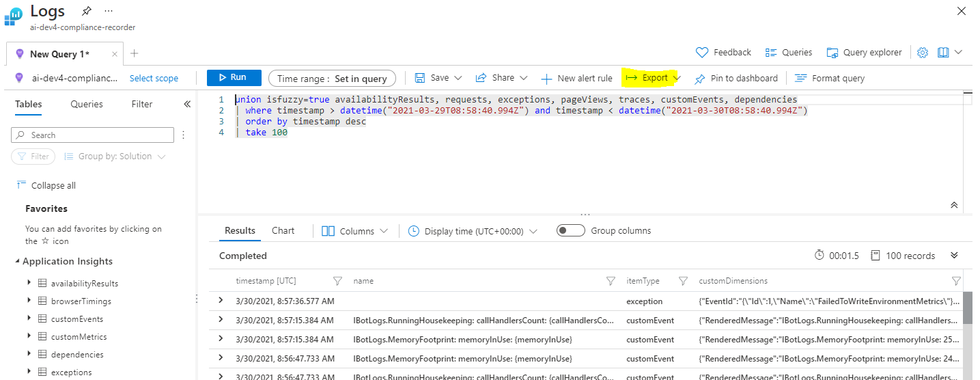Click Pin to dashboard

(736, 78)
